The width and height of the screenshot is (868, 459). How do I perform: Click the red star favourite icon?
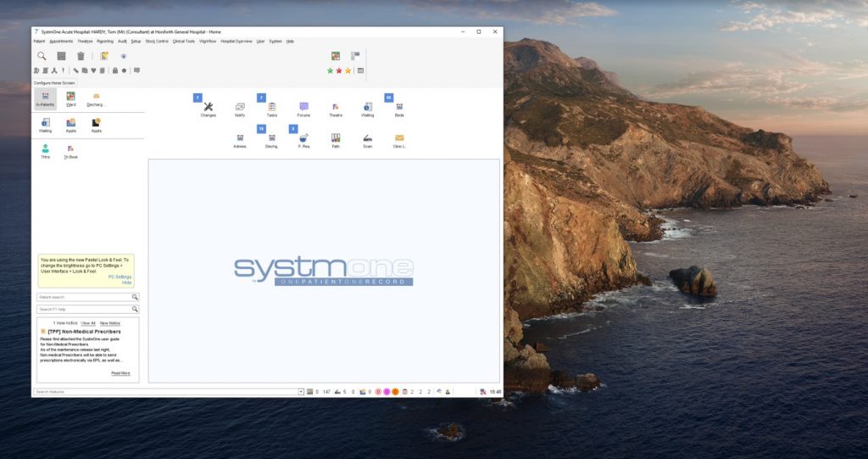[x=339, y=70]
